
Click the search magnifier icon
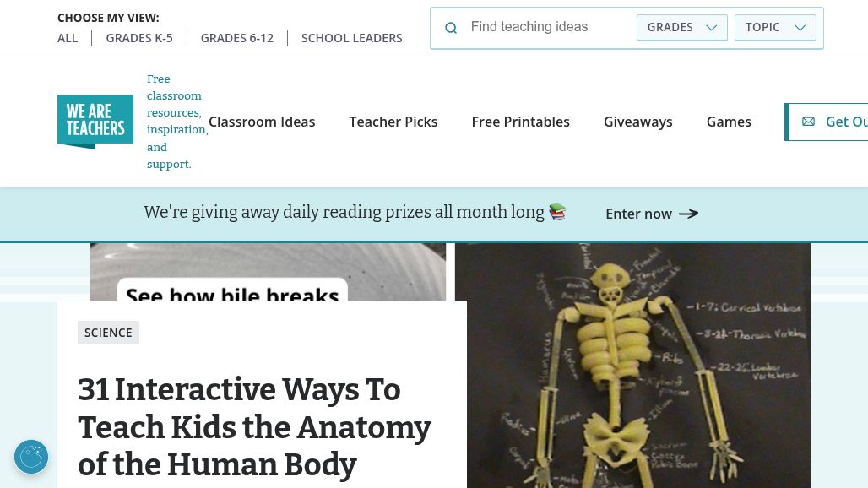(451, 28)
